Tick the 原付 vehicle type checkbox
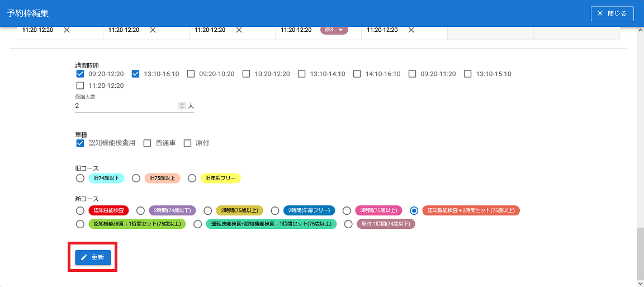 [188, 143]
